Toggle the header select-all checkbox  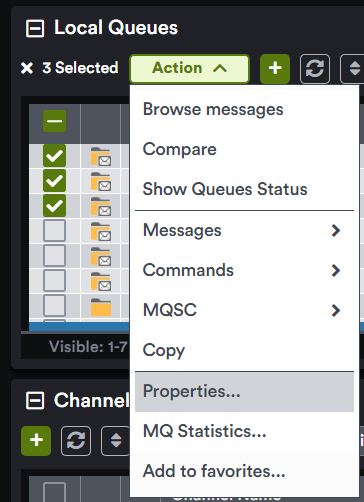(54, 121)
